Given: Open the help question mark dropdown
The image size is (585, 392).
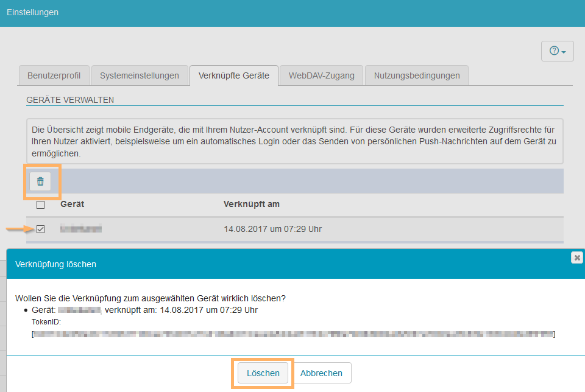Looking at the screenshot, I should 557,51.
